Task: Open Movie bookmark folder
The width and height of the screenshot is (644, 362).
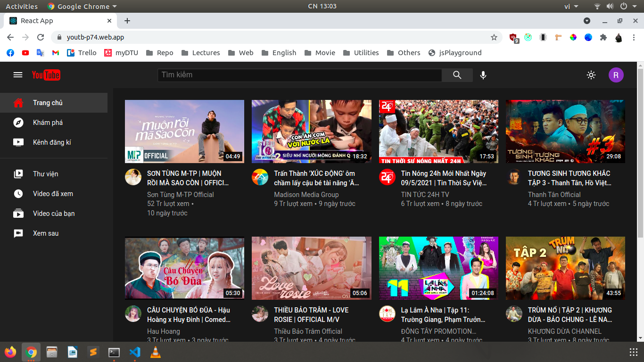Action: click(320, 53)
